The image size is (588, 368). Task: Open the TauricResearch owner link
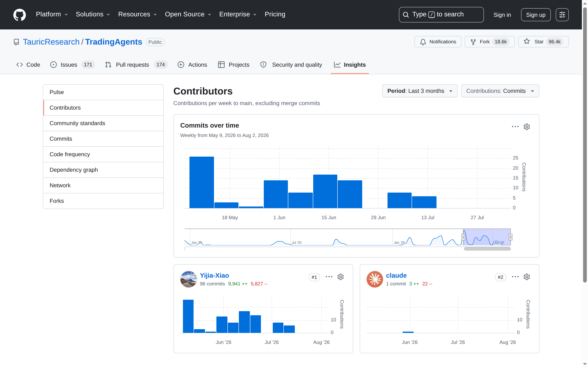(x=51, y=42)
